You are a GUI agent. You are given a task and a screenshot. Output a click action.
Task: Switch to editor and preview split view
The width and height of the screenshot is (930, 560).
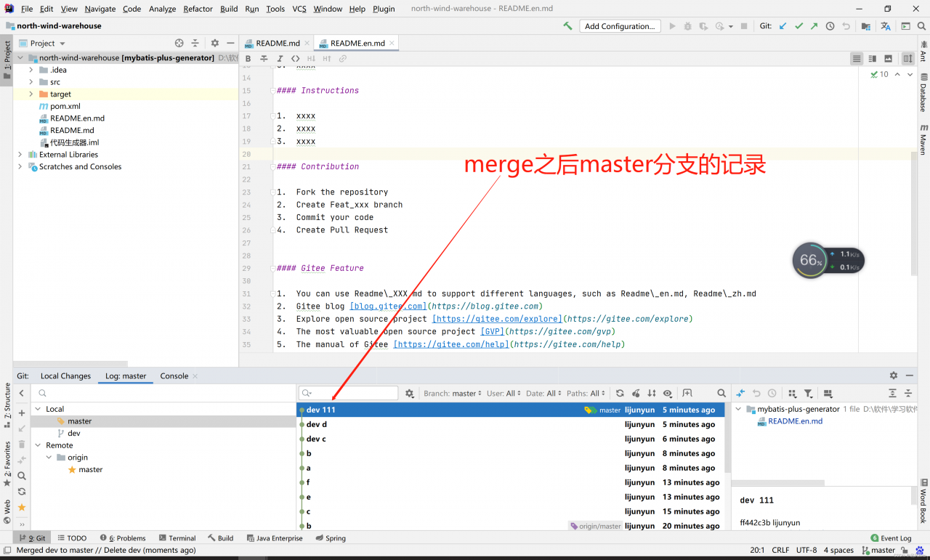[873, 59]
